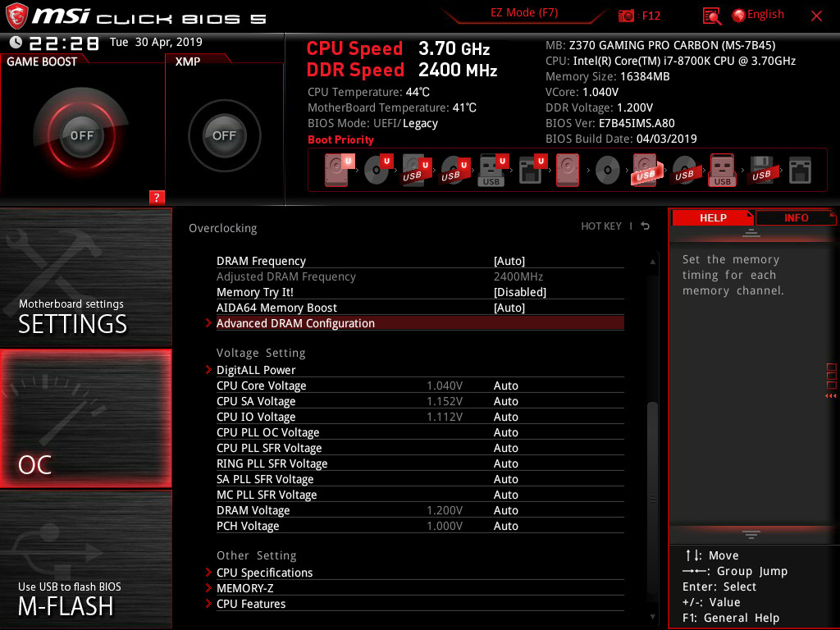This screenshot has width=840, height=630.
Task: Select the last network boot device icon
Action: (800, 171)
